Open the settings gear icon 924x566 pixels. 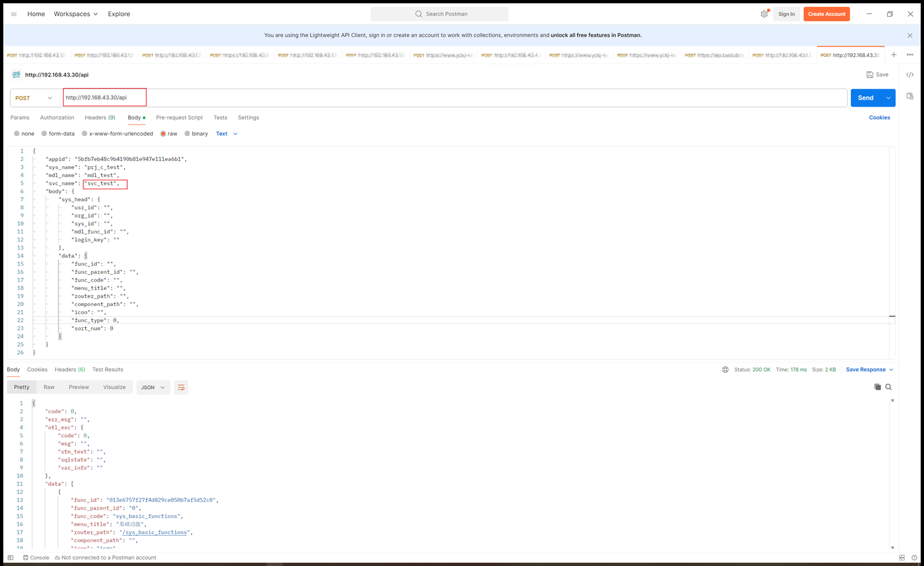pos(764,14)
